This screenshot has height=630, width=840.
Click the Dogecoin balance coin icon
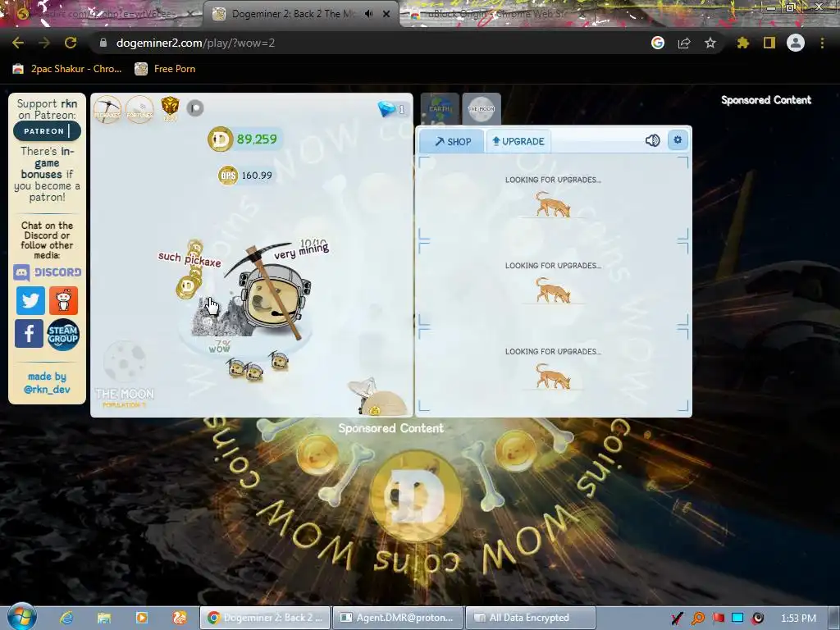(220, 139)
